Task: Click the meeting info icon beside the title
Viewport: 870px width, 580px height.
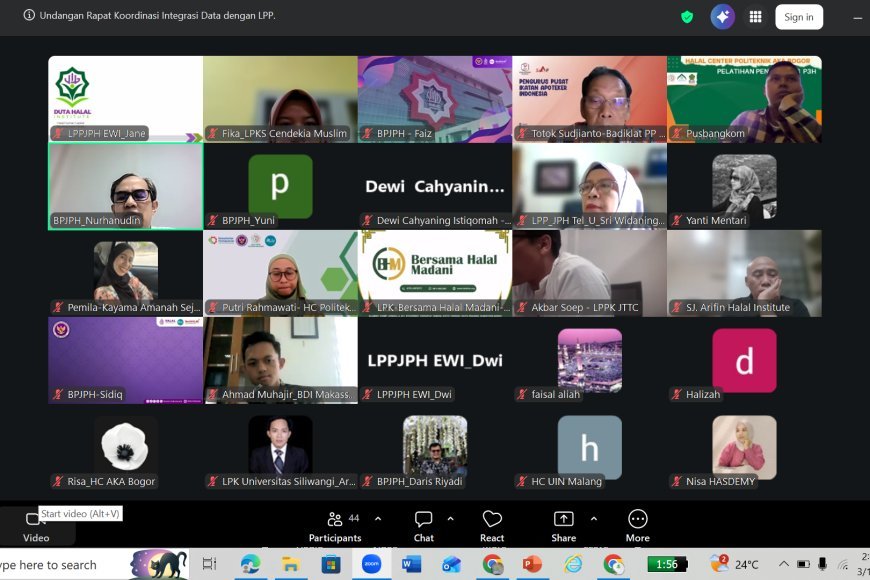Action: pos(29,16)
